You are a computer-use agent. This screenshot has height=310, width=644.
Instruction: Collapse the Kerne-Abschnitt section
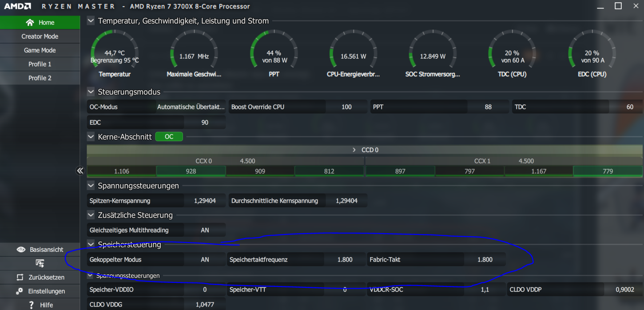pyautogui.click(x=91, y=136)
